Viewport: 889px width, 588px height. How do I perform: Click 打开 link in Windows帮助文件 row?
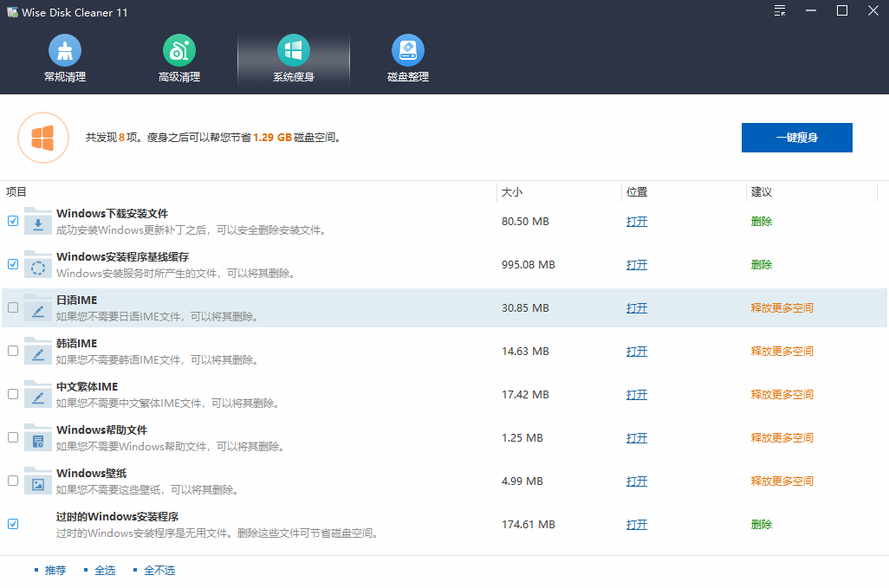(x=637, y=438)
